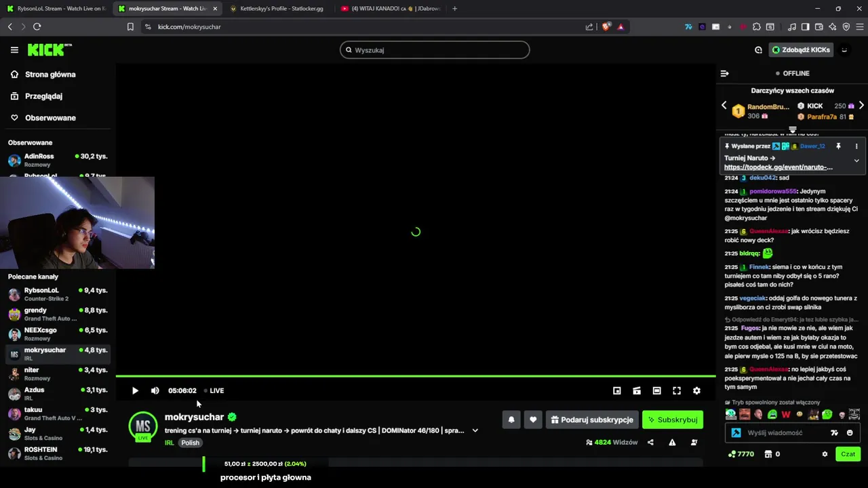Unpin the pinned chat message
This screenshot has height=488, width=868.
click(x=838, y=146)
